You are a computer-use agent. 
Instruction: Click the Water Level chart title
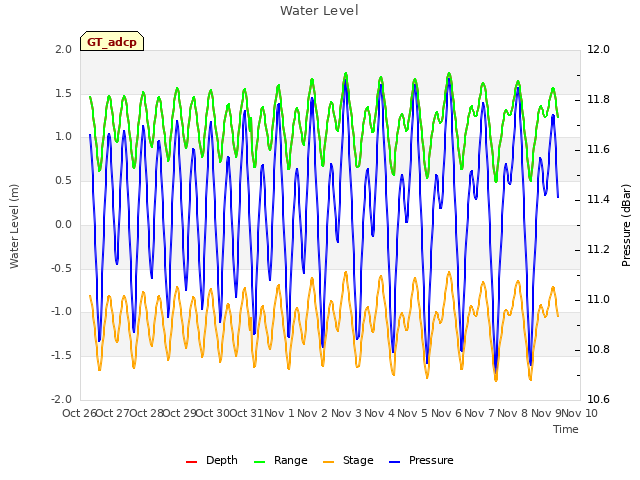[x=319, y=11]
